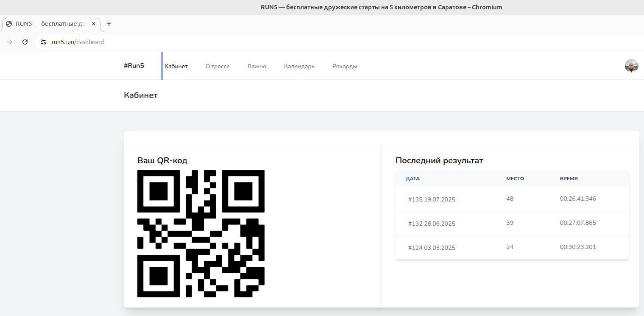Image resolution: width=644 pixels, height=316 pixels.
Task: Switch to the Календарь page
Action: 299,66
